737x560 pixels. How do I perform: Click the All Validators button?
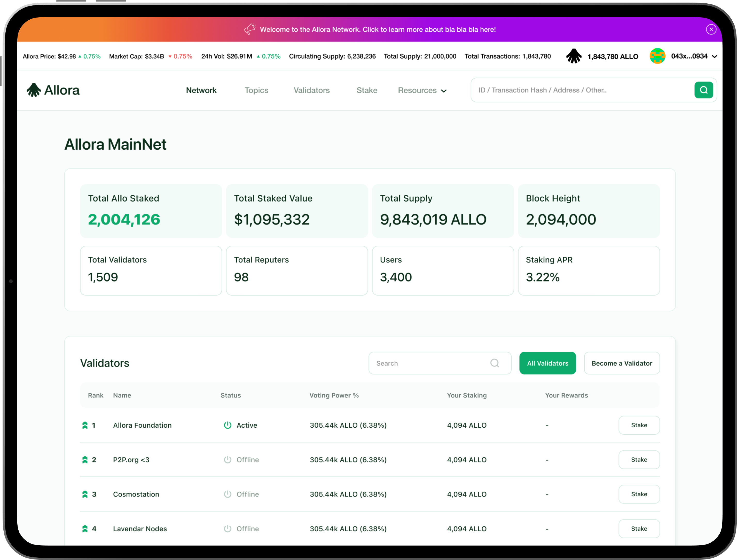(x=547, y=363)
